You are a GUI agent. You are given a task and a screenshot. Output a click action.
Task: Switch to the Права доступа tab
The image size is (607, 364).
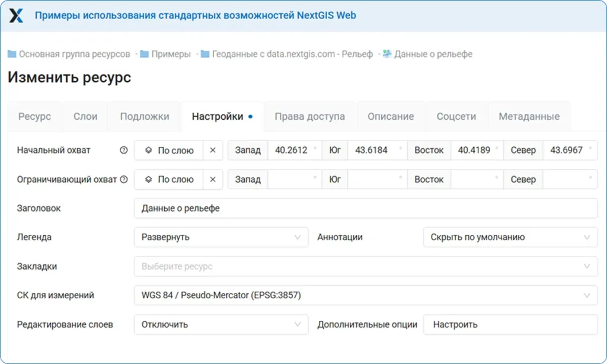(309, 116)
